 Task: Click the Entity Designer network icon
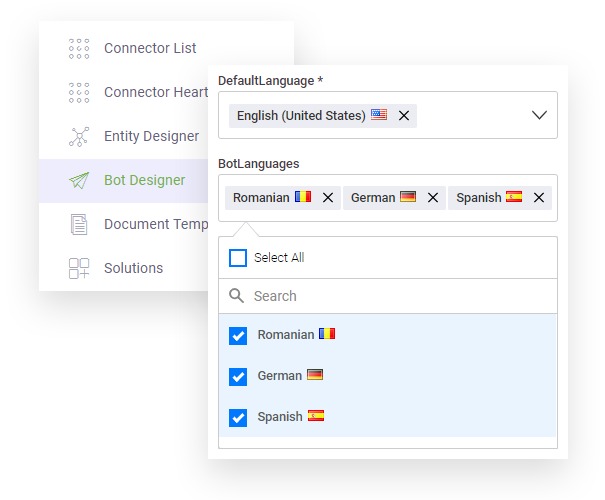point(79,136)
